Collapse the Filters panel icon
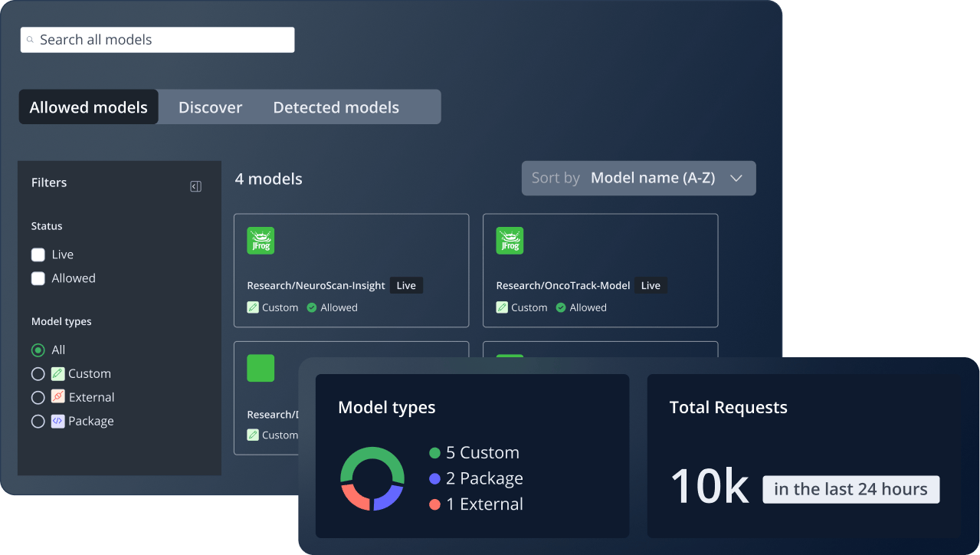The height and width of the screenshot is (555, 980). (x=195, y=186)
